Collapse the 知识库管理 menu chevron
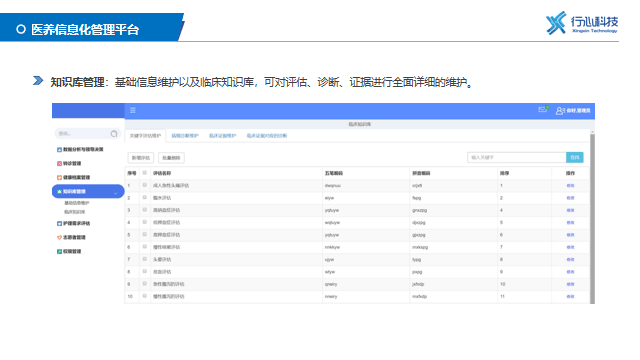This screenshot has height=360, width=640. pos(116,192)
